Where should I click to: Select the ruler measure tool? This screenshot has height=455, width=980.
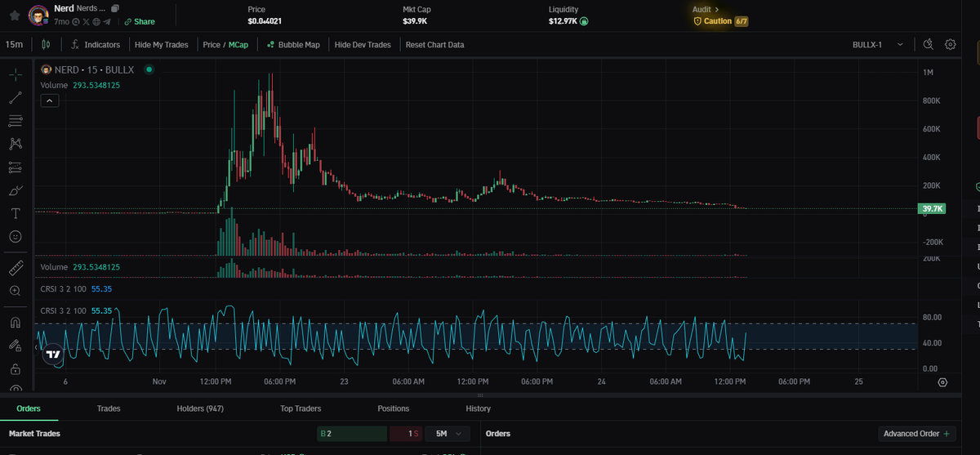click(x=16, y=268)
